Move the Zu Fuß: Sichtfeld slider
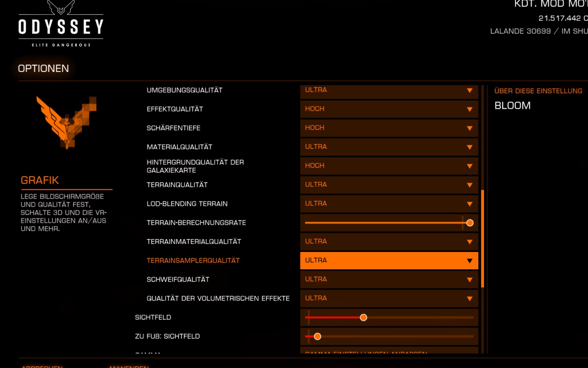Screen dimensions: 588x368 click(x=317, y=336)
